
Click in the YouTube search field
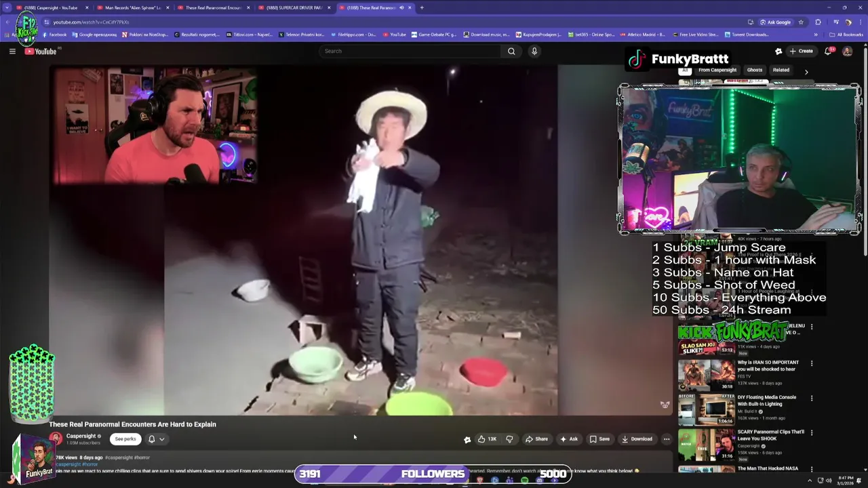[410, 51]
